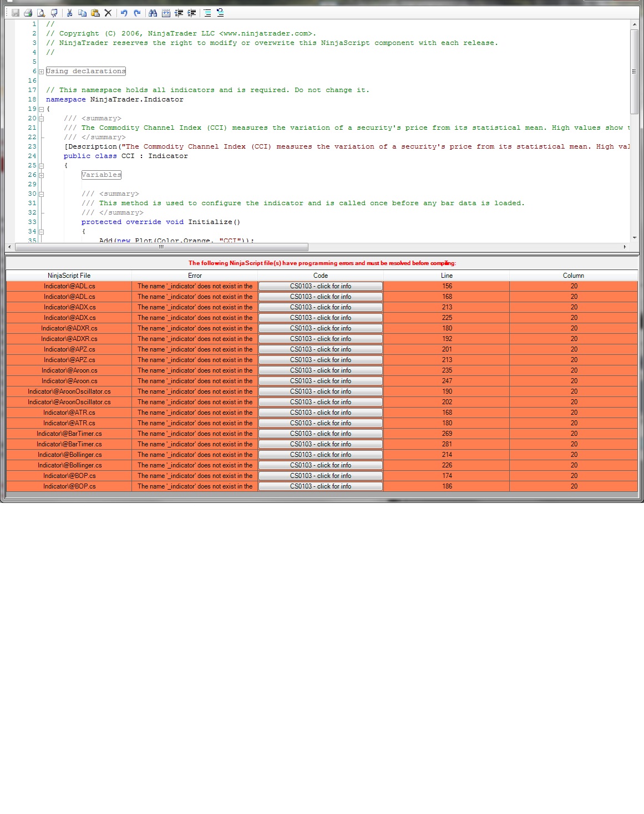Click the comment selected lines icon

207,13
